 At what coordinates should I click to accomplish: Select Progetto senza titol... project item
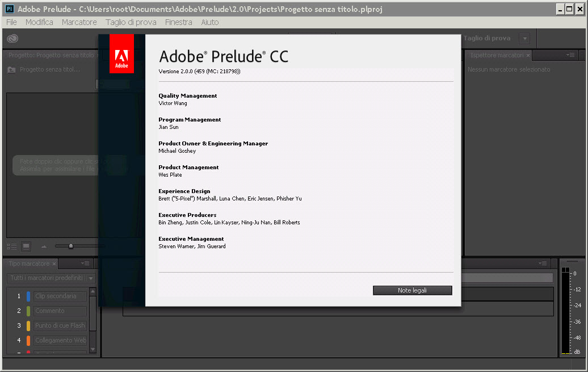click(50, 69)
